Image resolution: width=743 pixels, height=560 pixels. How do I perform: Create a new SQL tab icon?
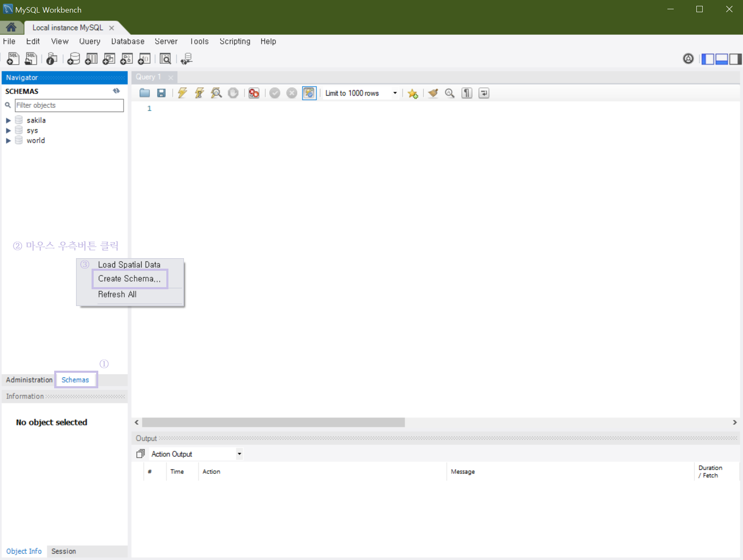(x=13, y=59)
